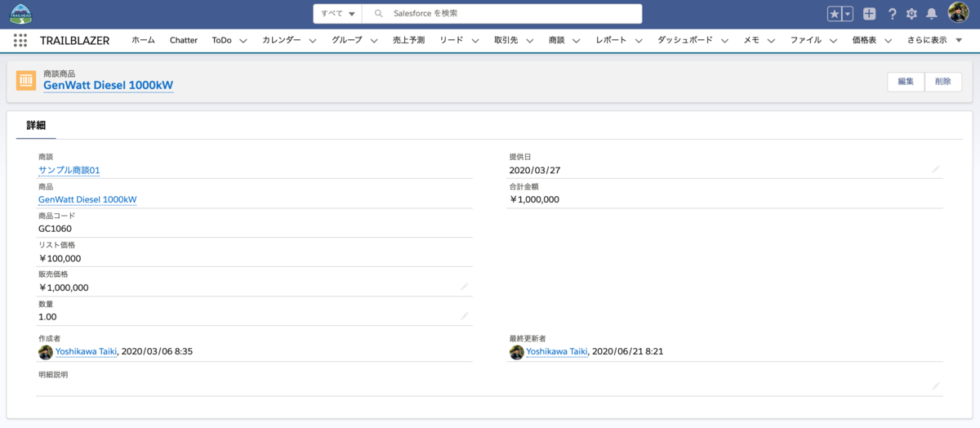Open the 商品 GenWatt Diesel 1000kW link
The height and width of the screenshot is (428, 980).
pos(87,199)
